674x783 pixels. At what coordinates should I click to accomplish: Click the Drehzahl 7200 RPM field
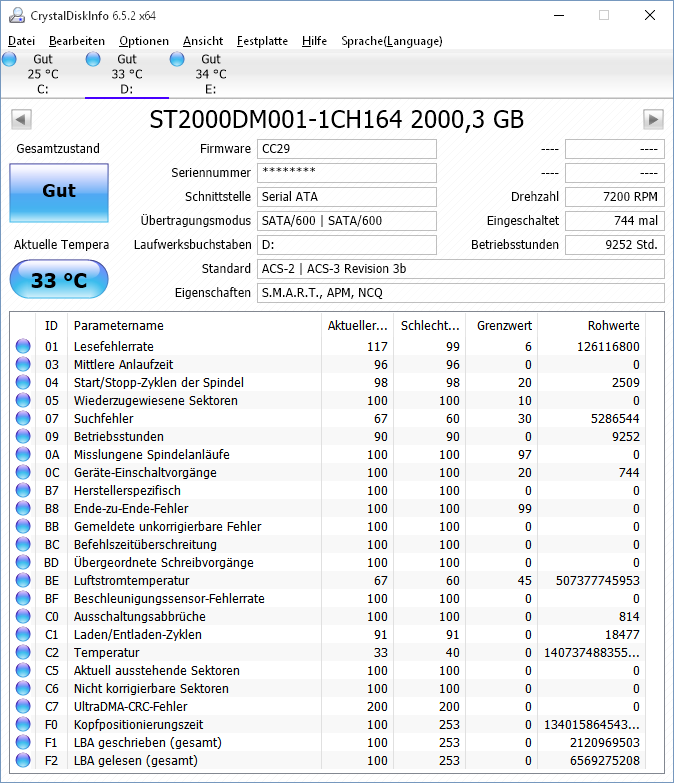pyautogui.click(x=615, y=197)
